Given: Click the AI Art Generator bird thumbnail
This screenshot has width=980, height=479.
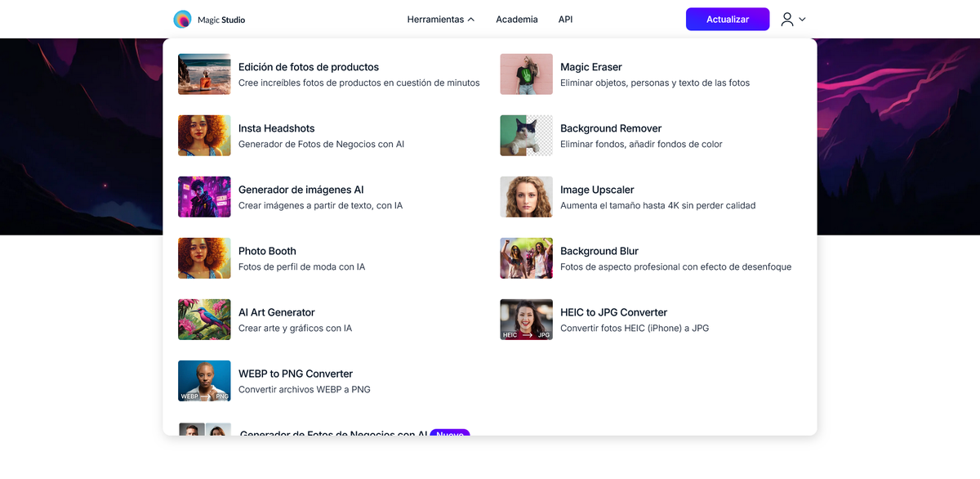Looking at the screenshot, I should tap(204, 319).
